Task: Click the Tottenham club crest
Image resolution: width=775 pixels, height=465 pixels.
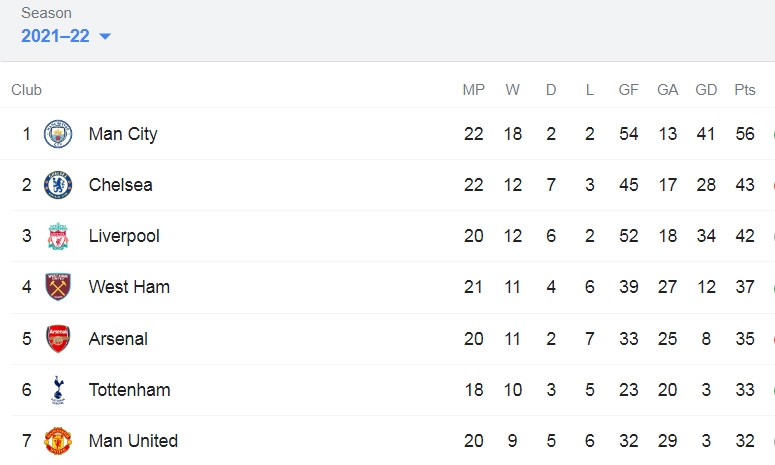Action: (58, 390)
